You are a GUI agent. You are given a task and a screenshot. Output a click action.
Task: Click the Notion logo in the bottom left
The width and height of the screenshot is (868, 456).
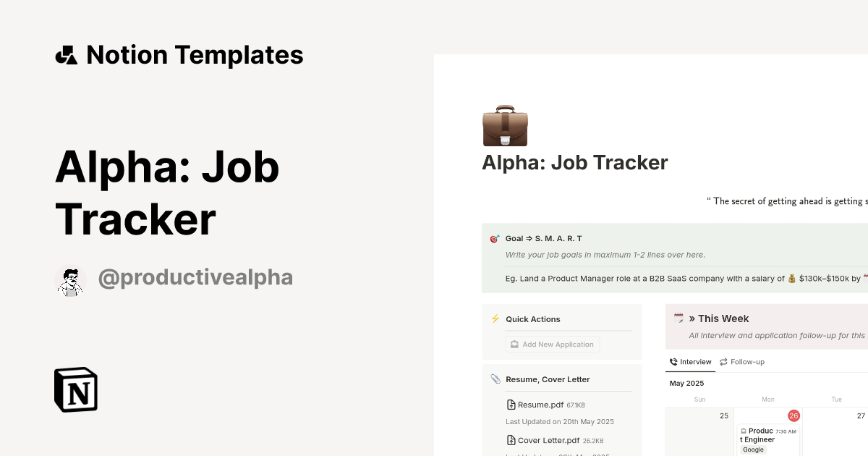pyautogui.click(x=75, y=390)
